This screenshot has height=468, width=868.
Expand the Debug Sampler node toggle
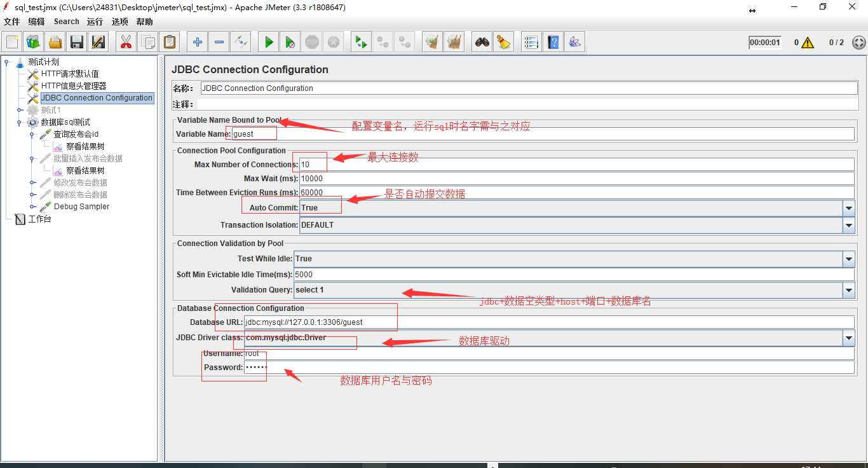32,207
